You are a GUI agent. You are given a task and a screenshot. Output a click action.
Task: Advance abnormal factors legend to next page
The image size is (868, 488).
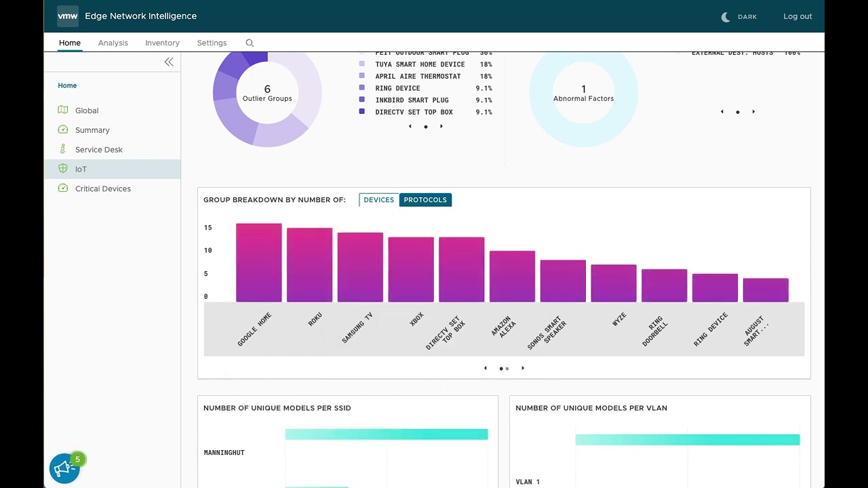[753, 112]
